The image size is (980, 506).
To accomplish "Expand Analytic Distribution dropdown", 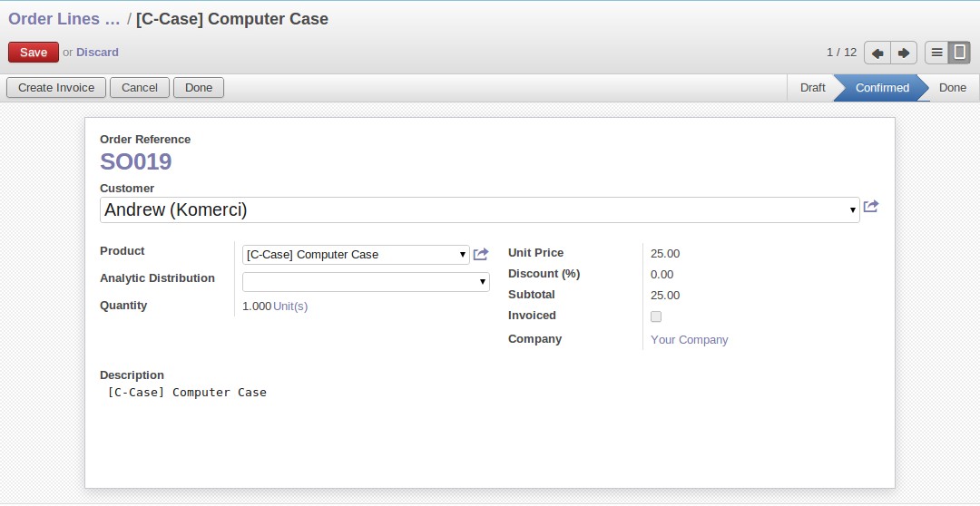I will click(x=483, y=282).
